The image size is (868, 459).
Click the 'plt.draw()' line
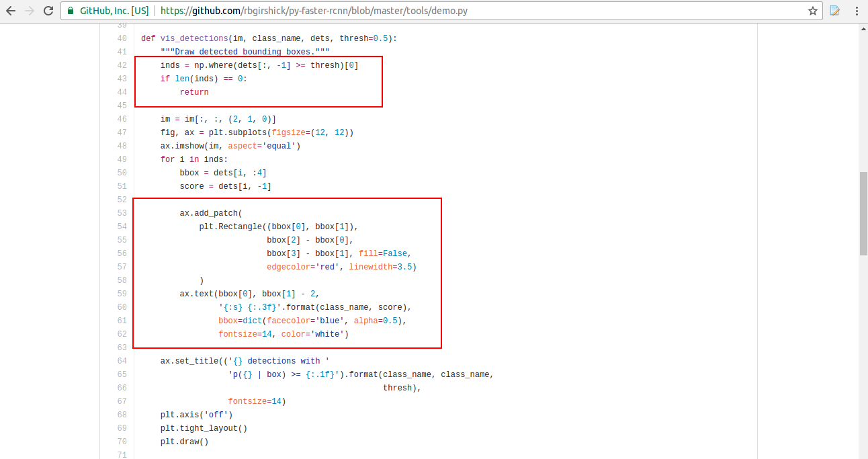coord(184,442)
